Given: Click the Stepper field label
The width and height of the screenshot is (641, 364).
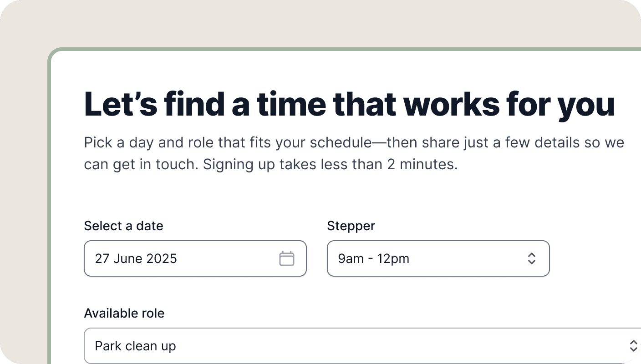Looking at the screenshot, I should pyautogui.click(x=351, y=226).
